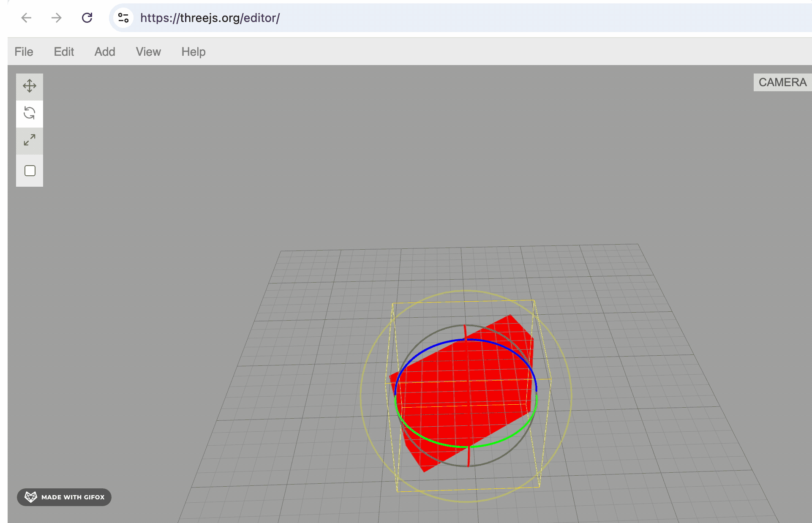The width and height of the screenshot is (812, 523).
Task: Toggle the local space checkbox
Action: (30, 171)
